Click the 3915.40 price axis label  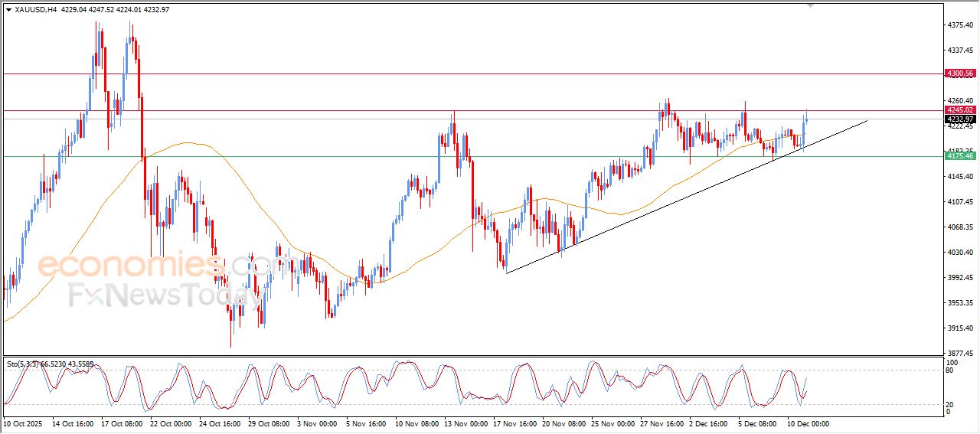960,328
